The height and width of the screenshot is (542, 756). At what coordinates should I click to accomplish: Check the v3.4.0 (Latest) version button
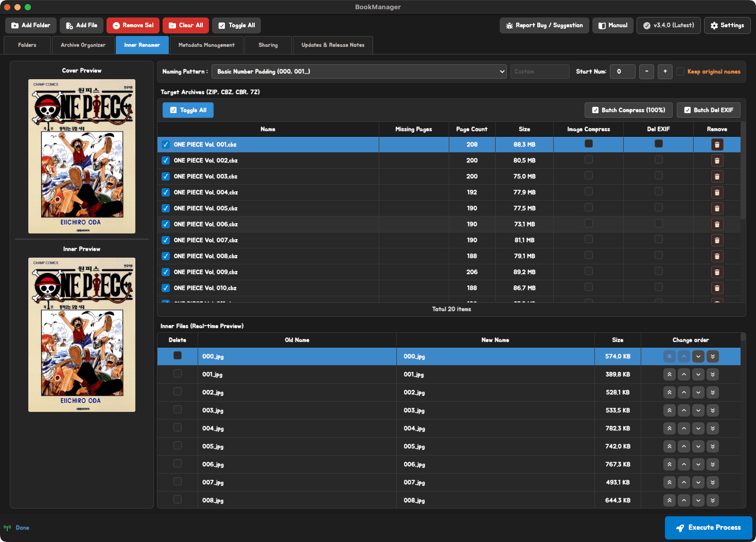pyautogui.click(x=669, y=25)
